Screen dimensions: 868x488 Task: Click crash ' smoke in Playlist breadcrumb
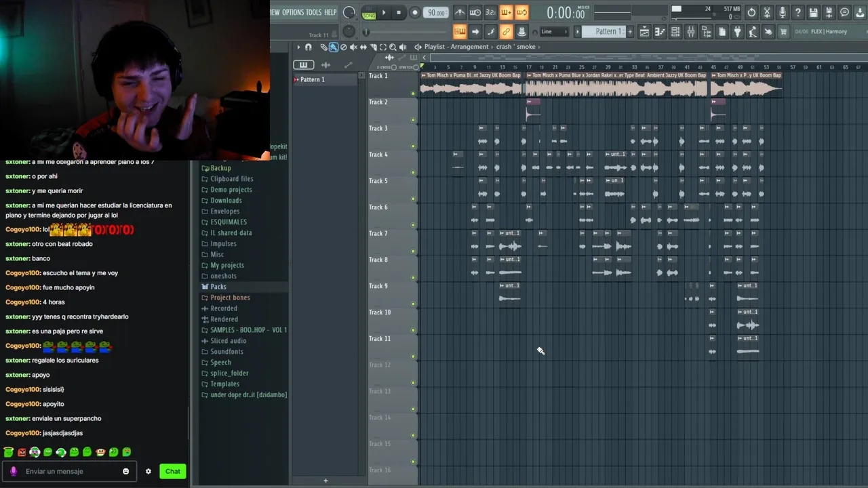pos(516,47)
